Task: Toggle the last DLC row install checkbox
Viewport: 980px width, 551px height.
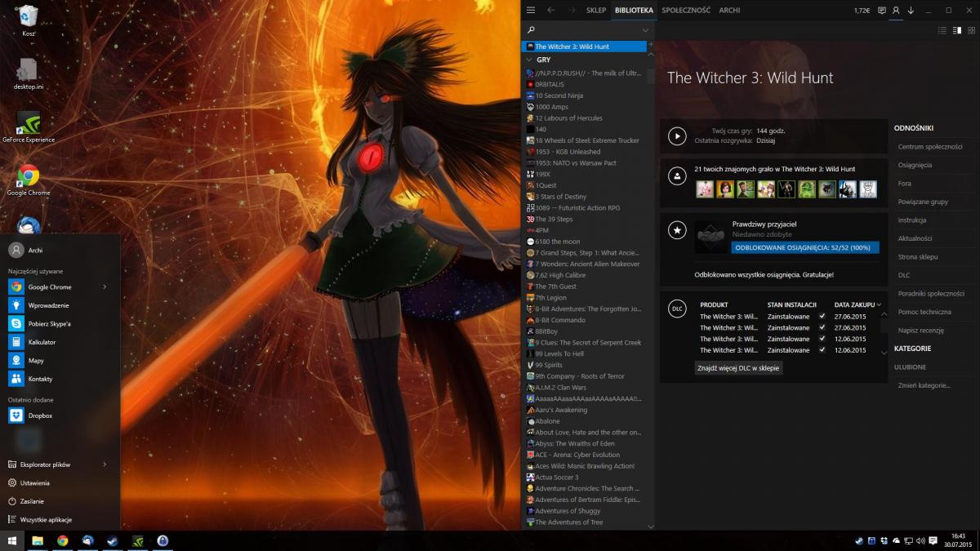Action: click(x=822, y=350)
